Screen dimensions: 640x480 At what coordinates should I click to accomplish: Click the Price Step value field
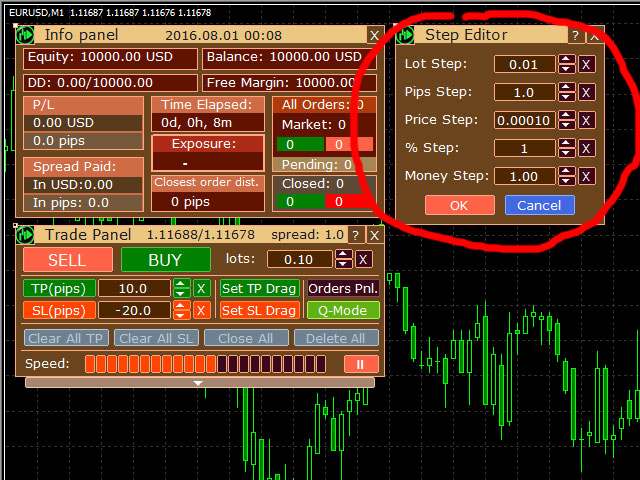[524, 120]
